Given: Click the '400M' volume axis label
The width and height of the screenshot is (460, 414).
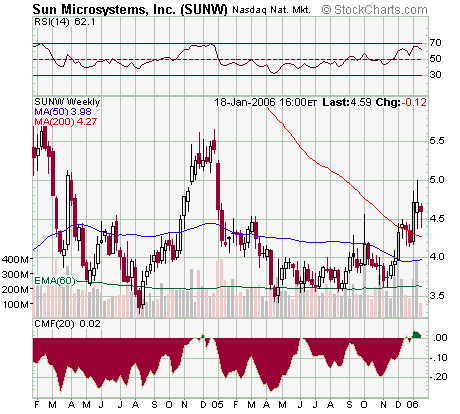Looking at the screenshot, I should click(x=15, y=259).
